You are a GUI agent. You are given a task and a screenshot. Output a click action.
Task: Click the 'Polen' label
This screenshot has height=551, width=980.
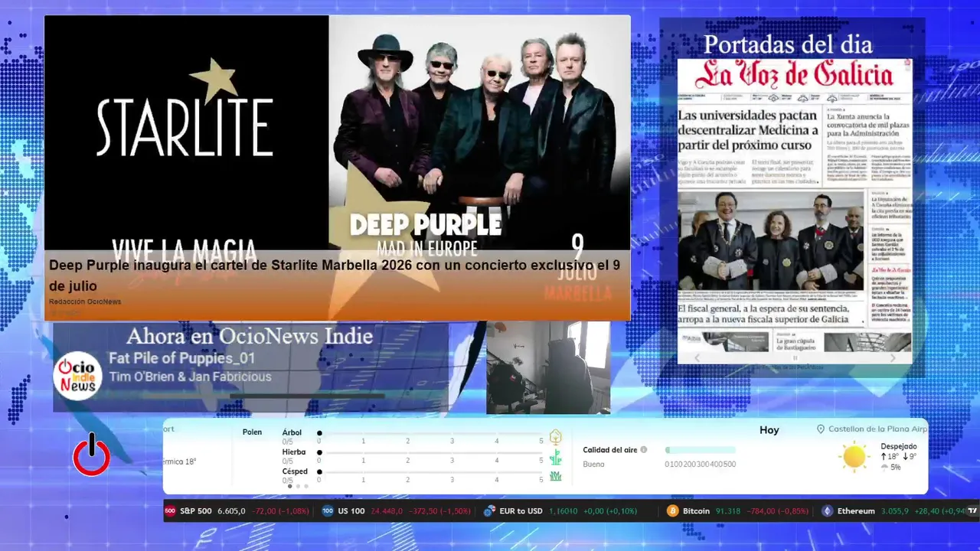tap(252, 432)
